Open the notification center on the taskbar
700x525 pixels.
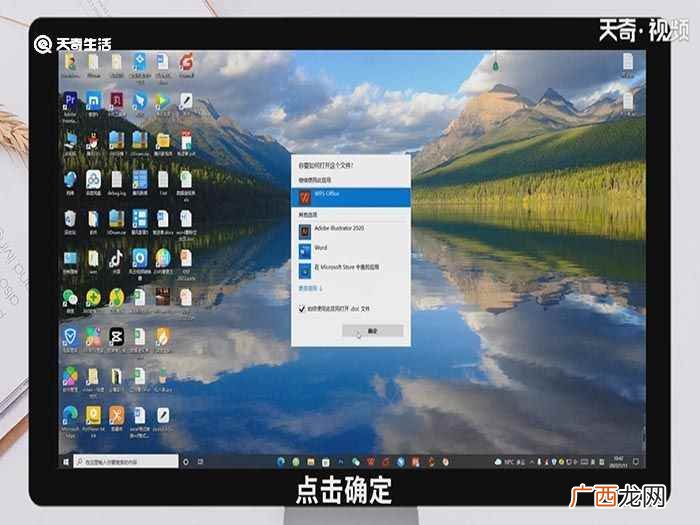coord(636,462)
